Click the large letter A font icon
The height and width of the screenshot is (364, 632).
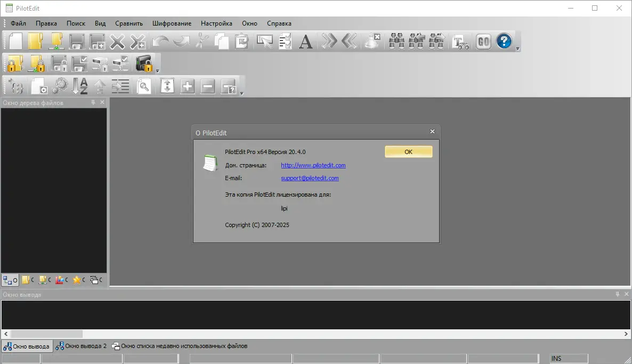pyautogui.click(x=305, y=42)
